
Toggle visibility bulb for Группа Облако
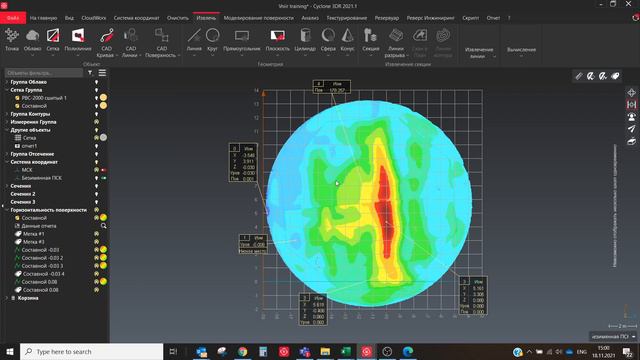click(x=96, y=82)
